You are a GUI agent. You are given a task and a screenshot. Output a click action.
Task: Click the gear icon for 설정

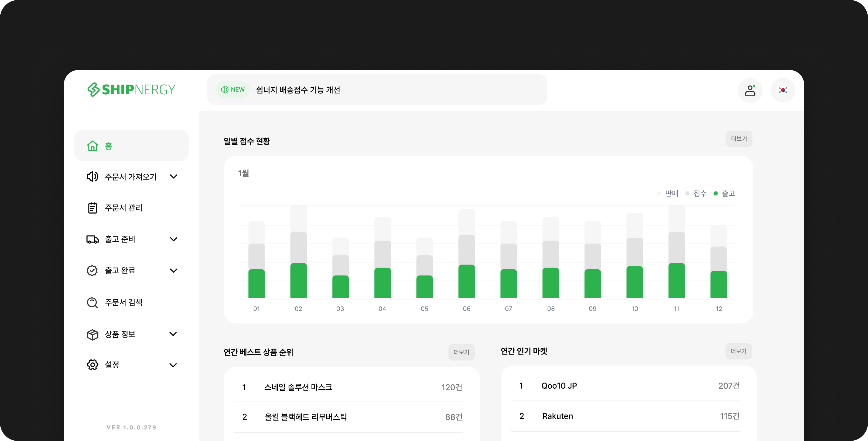(x=92, y=365)
